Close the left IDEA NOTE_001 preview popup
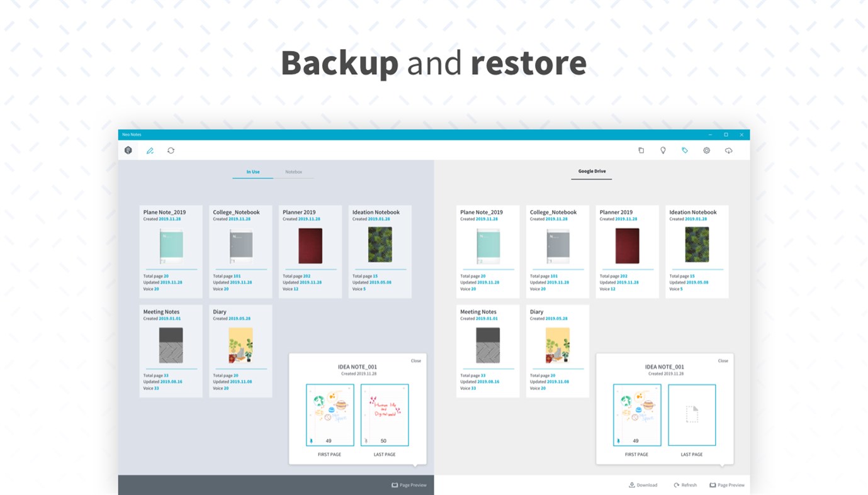This screenshot has height=495, width=868. point(417,360)
